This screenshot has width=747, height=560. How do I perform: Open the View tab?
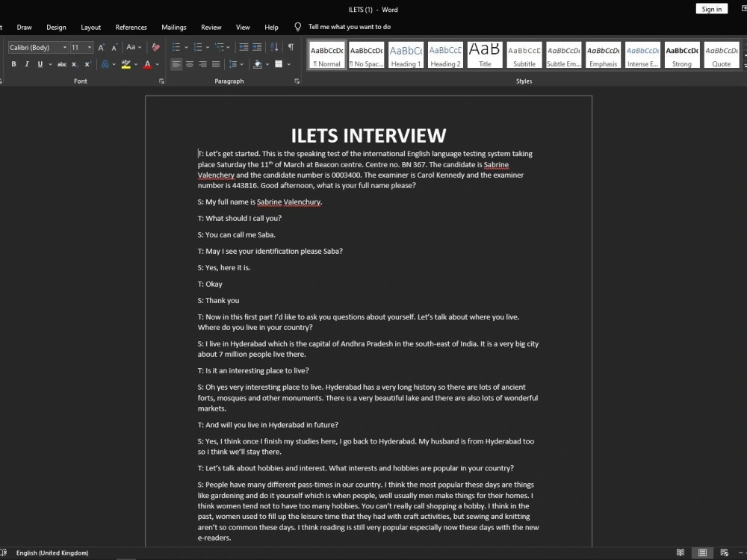pos(243,27)
